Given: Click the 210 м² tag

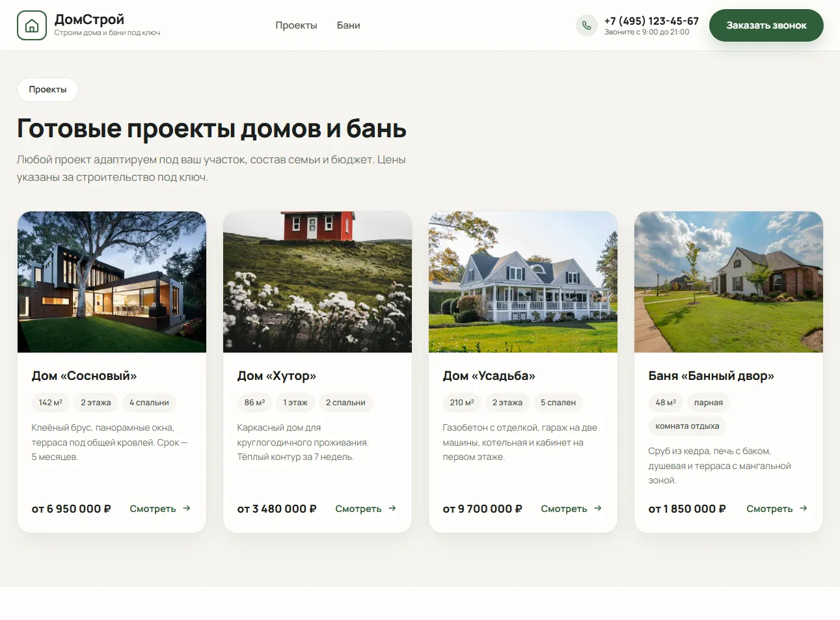Looking at the screenshot, I should click(x=462, y=403).
